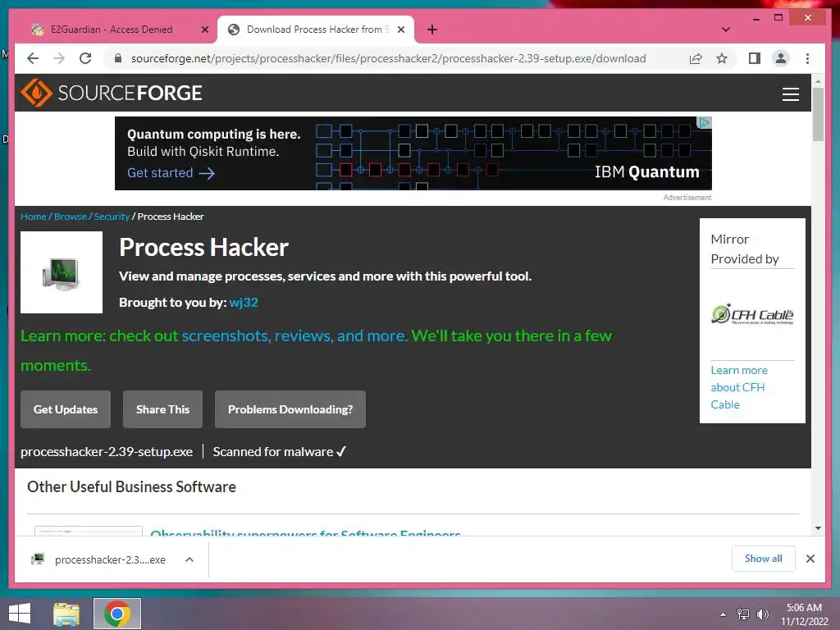Click the Chrome taskbar icon
This screenshot has width=840, height=630.
[x=117, y=614]
